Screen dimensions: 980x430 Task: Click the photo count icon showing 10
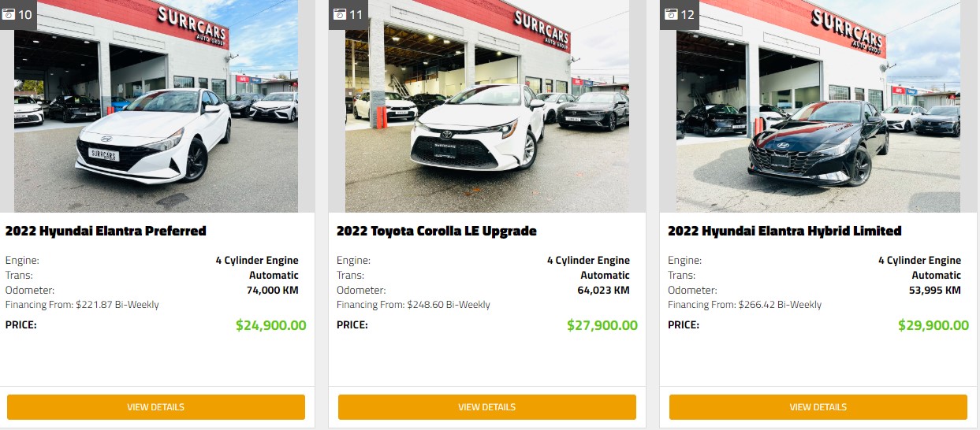(18, 14)
